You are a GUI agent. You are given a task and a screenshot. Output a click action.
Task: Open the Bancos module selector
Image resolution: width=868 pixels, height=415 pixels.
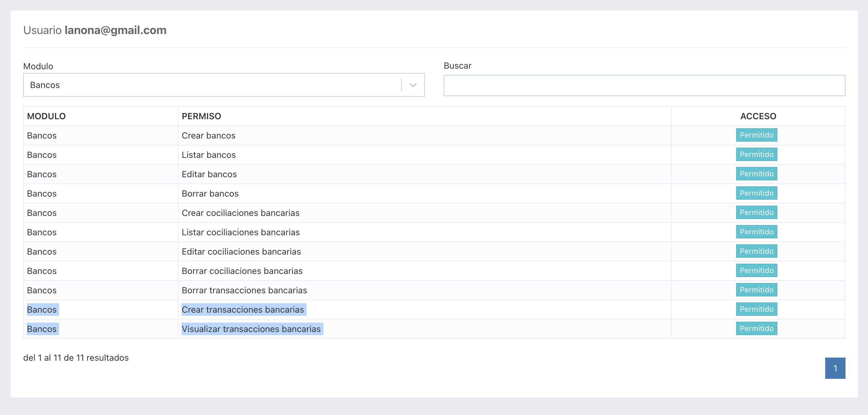[x=224, y=85]
